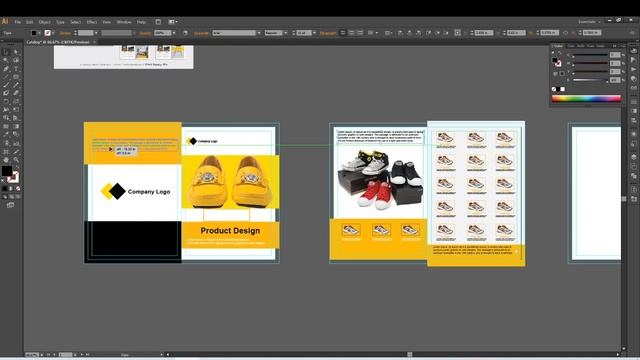Expand the stroke weight dropdown

pyautogui.click(x=96, y=33)
